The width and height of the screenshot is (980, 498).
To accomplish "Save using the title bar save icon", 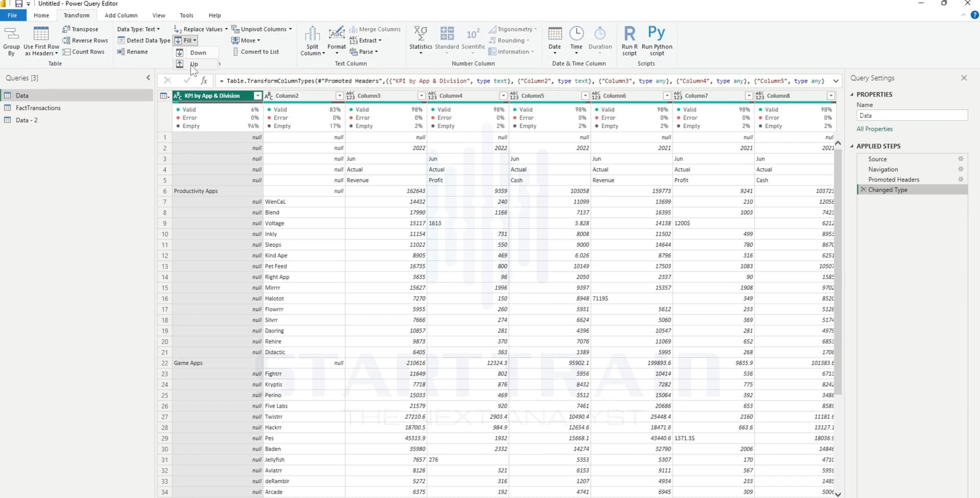I will point(18,4).
